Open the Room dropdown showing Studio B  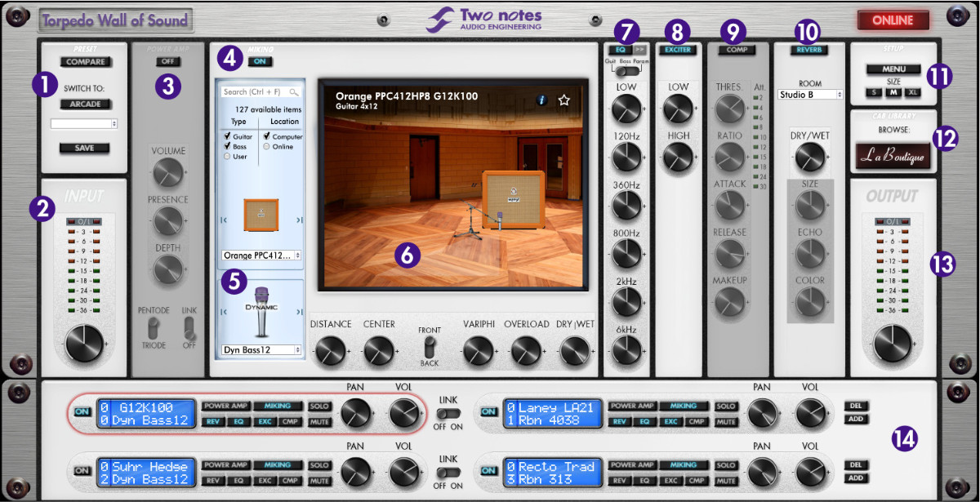pyautogui.click(x=809, y=95)
